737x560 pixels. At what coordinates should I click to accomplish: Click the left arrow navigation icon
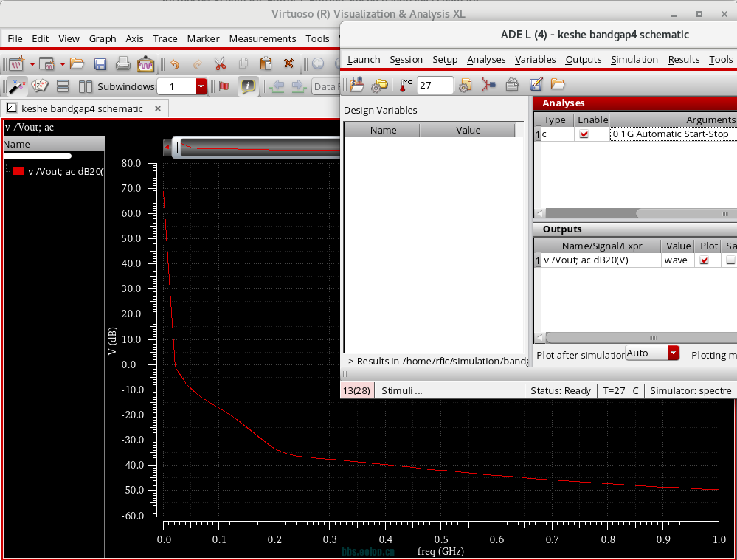[278, 86]
